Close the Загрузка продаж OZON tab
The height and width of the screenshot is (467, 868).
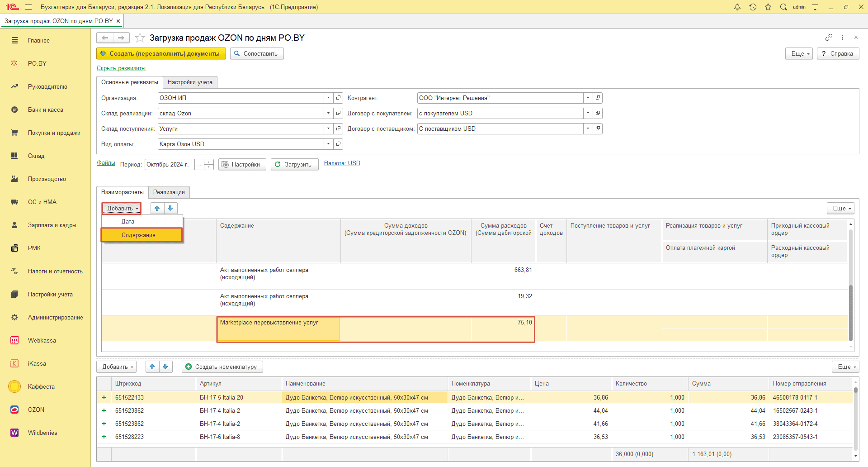(118, 21)
